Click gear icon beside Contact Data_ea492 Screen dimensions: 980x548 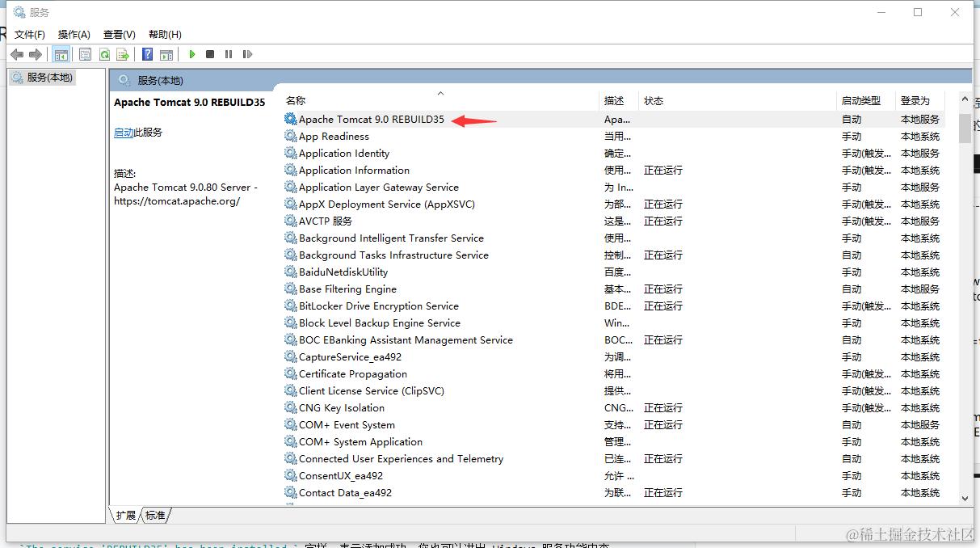(x=291, y=492)
